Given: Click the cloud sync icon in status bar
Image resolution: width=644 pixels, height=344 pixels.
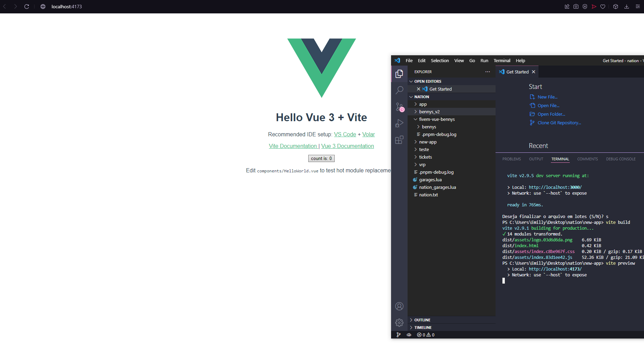Looking at the screenshot, I should point(409,335).
